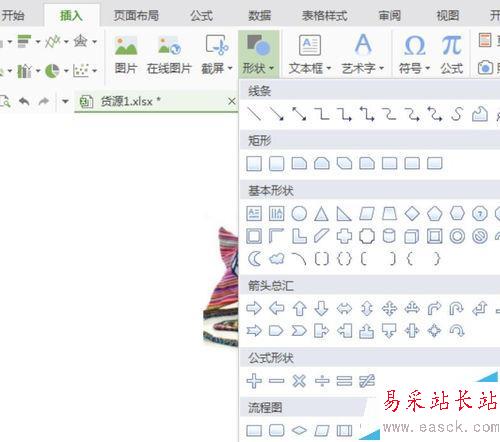
Task: Pick the crescent moon shape
Action: point(255,259)
